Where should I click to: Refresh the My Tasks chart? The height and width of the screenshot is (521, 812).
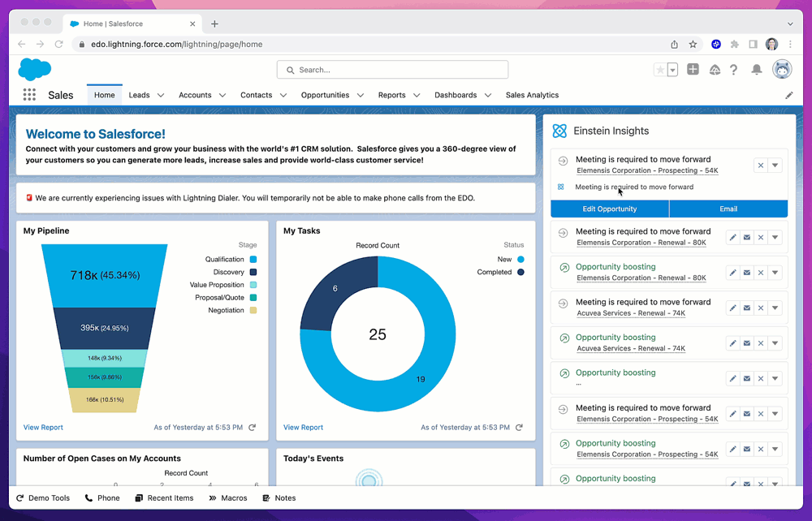(x=519, y=428)
